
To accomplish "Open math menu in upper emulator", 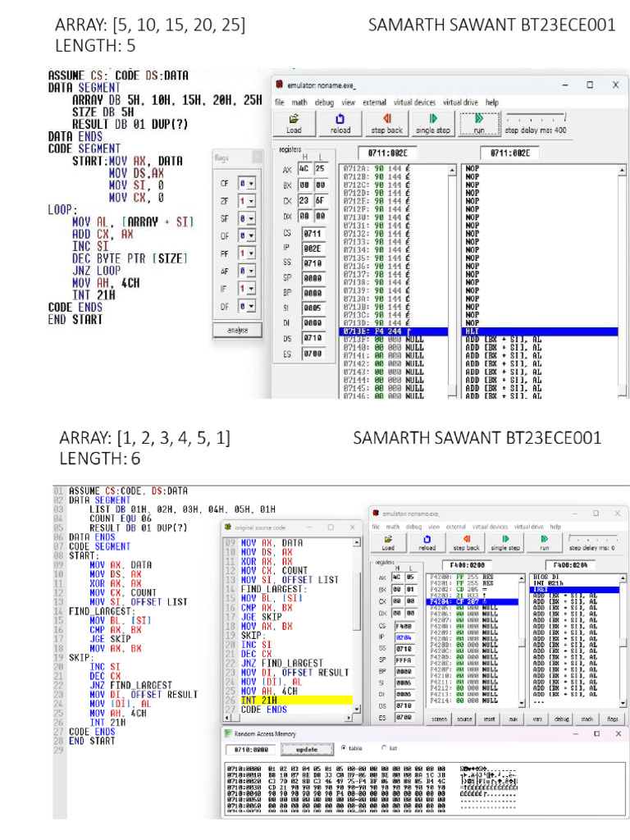I will click(299, 103).
